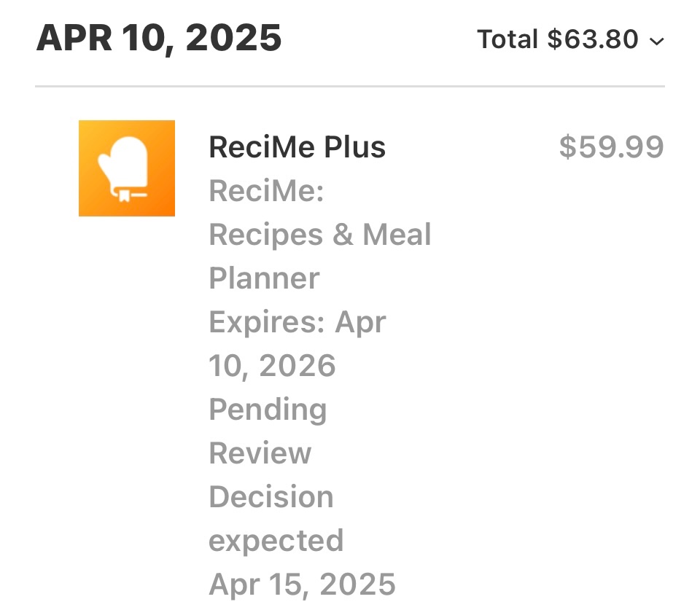
Task: Click the word "expected"
Action: point(276,541)
